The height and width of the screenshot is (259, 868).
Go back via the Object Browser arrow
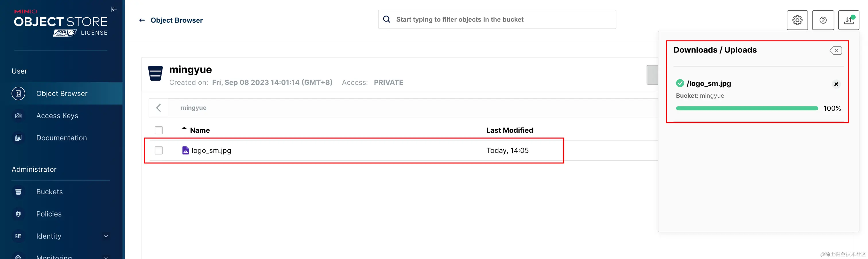(142, 20)
